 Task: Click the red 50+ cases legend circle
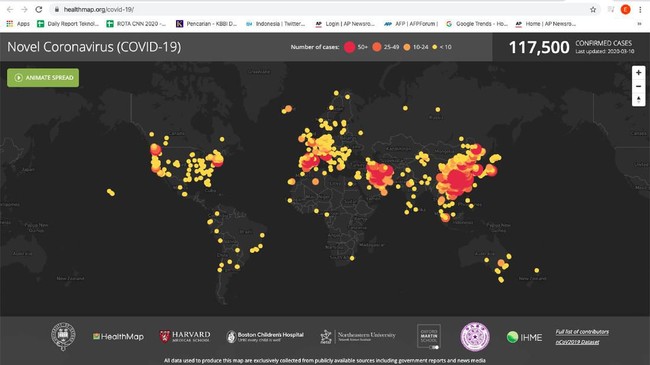coord(349,47)
